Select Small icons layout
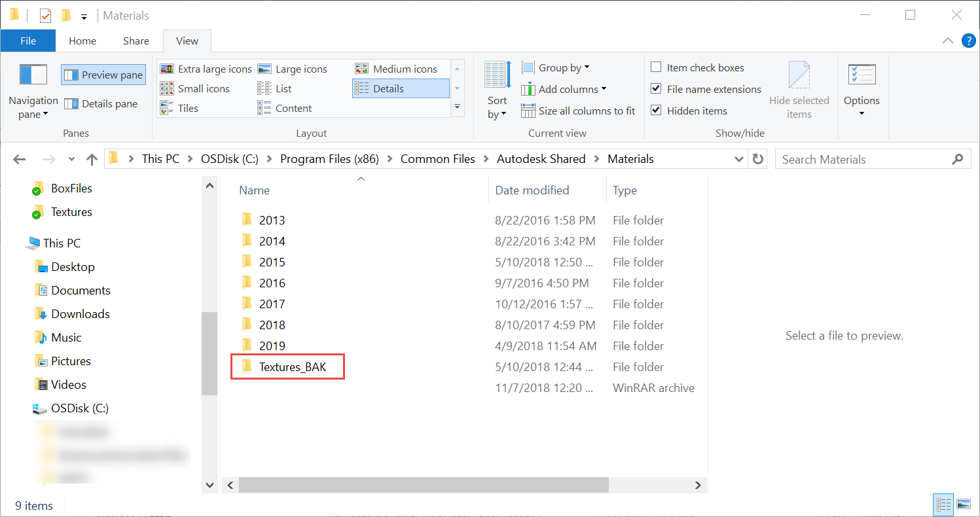 click(x=195, y=88)
